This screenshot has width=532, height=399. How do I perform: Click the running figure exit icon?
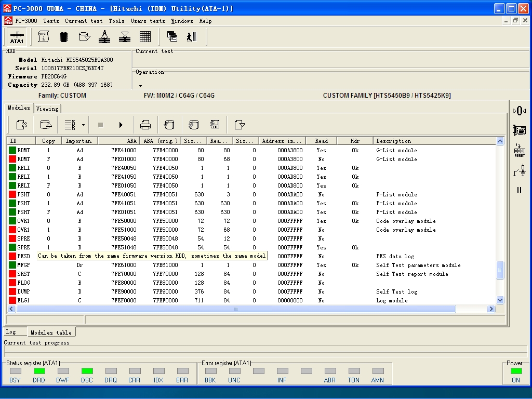[x=192, y=37]
